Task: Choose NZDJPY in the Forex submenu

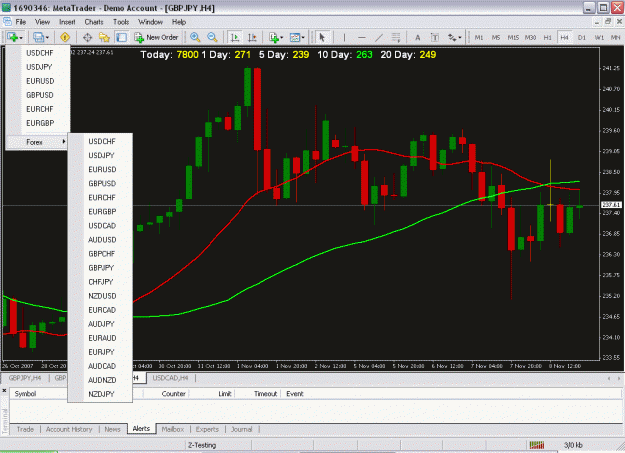Action: [101, 394]
